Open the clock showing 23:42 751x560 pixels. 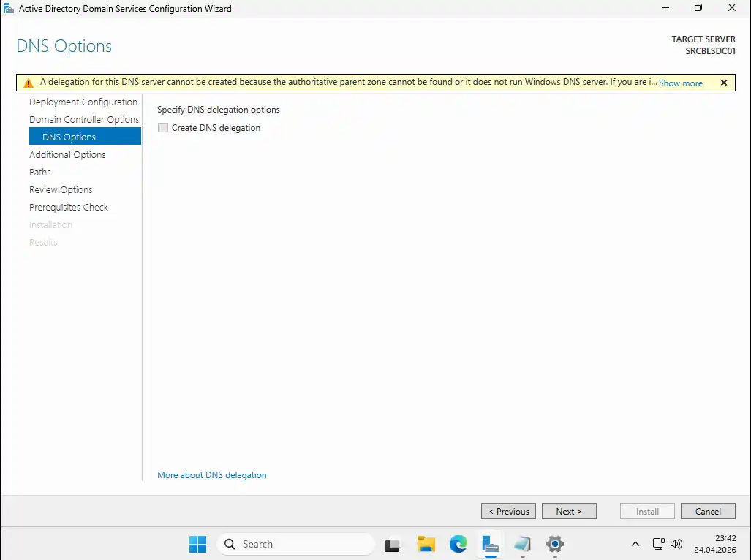[715, 544]
